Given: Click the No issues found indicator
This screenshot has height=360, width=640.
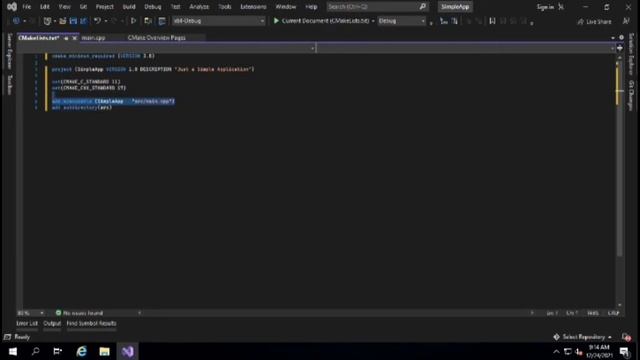Looking at the screenshot, I should pos(80,313).
